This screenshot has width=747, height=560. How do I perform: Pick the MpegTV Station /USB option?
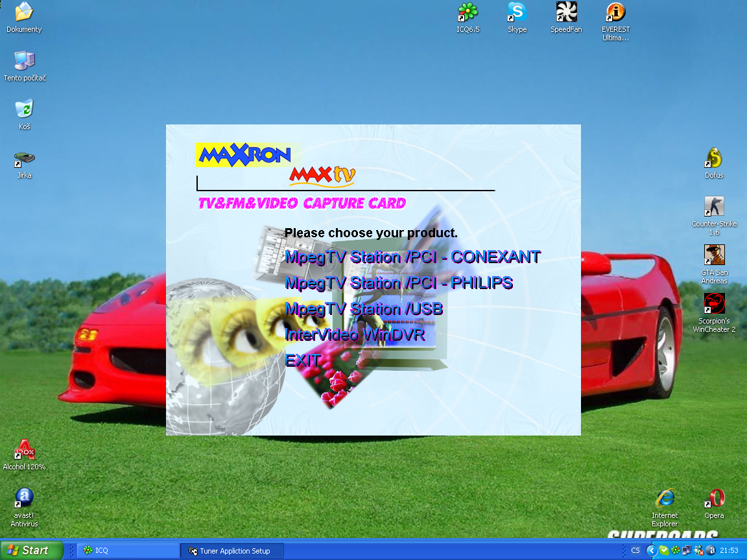point(364,310)
